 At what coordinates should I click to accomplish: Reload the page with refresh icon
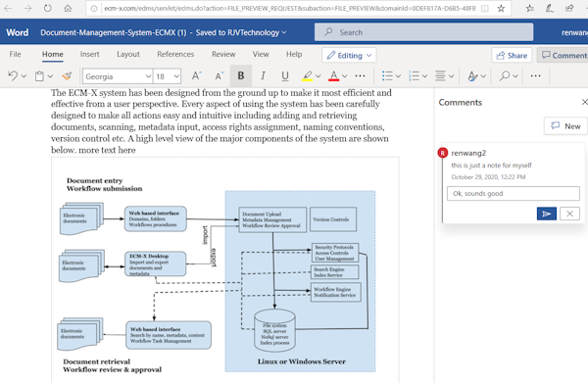48,8
